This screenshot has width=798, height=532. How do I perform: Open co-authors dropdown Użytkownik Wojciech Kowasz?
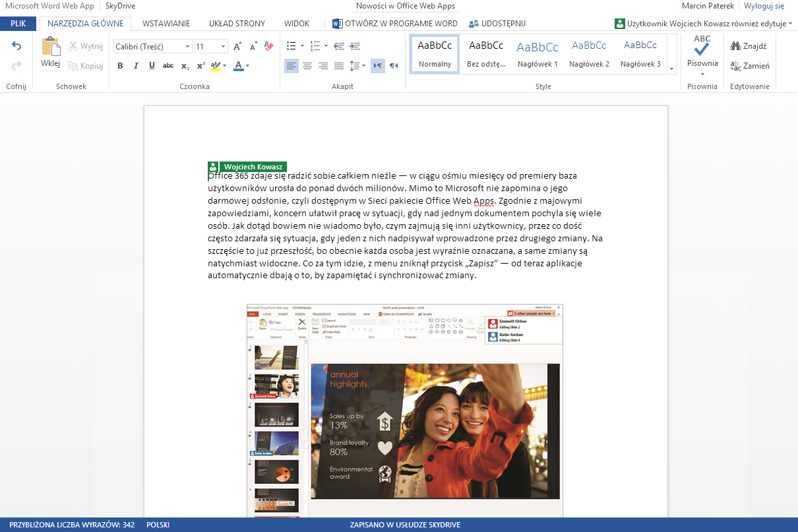[704, 24]
